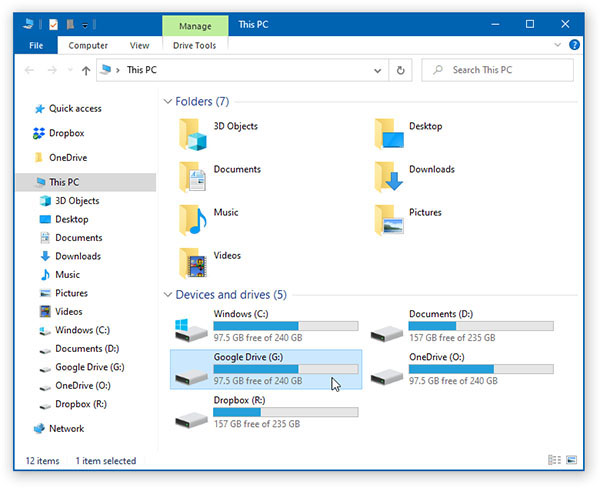The height and width of the screenshot is (488, 600).
Task: Open the address bar history dropdown
Action: 378,70
